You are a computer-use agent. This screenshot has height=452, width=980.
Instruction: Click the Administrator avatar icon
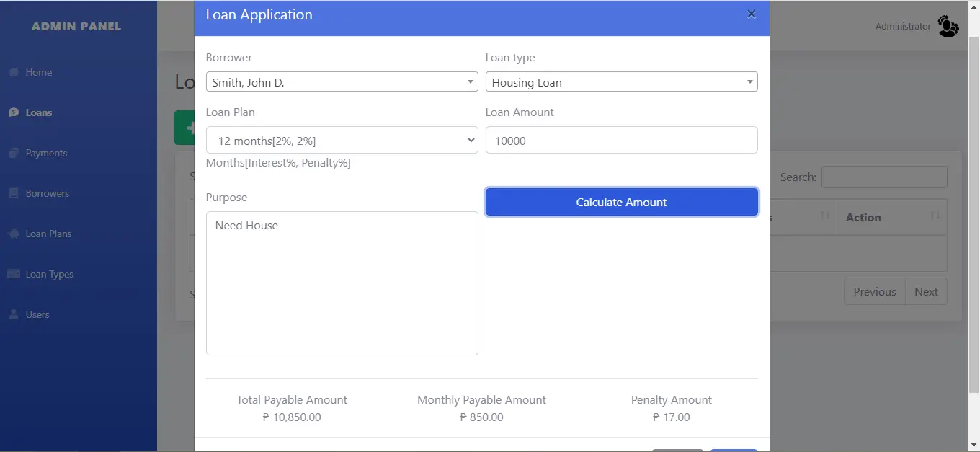[x=948, y=27]
